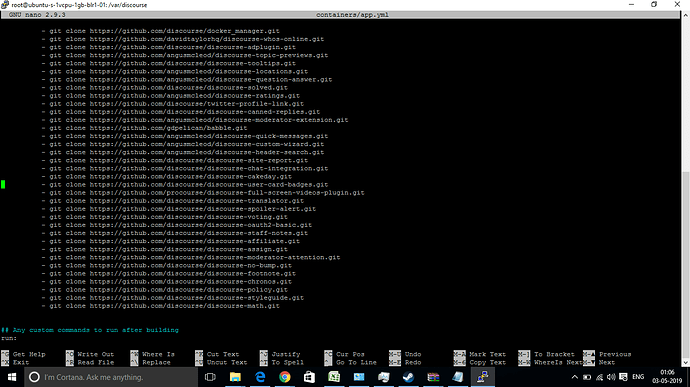This screenshot has width=690, height=387.
Task: Click the discourse-voting.git line
Action: [x=165, y=217]
